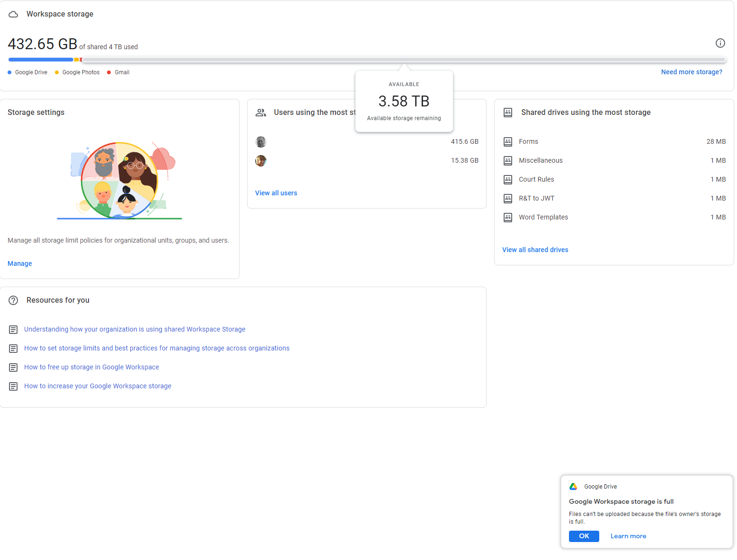737x560 pixels.
Task: Click the grey available storage bar segment
Action: pos(404,60)
